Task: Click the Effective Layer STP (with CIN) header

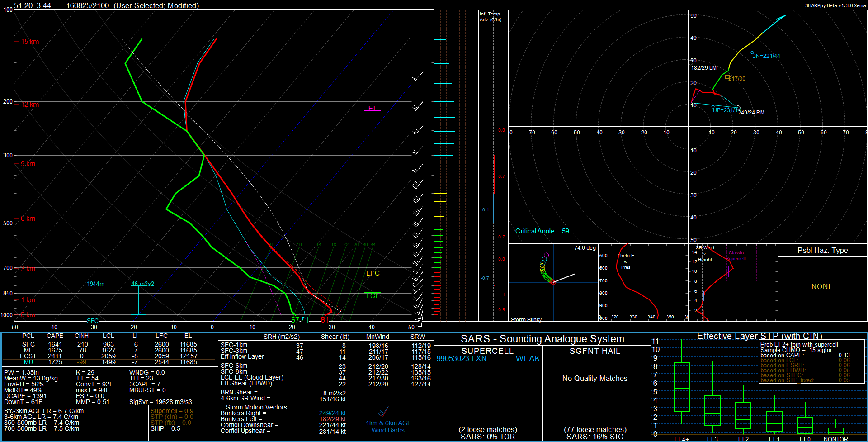Action: 759,336
